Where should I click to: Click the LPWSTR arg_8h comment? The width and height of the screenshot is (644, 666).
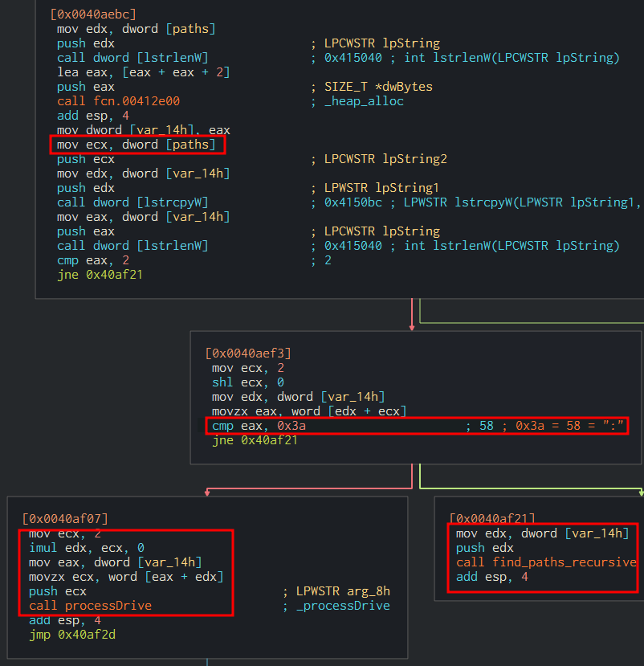coord(344,591)
